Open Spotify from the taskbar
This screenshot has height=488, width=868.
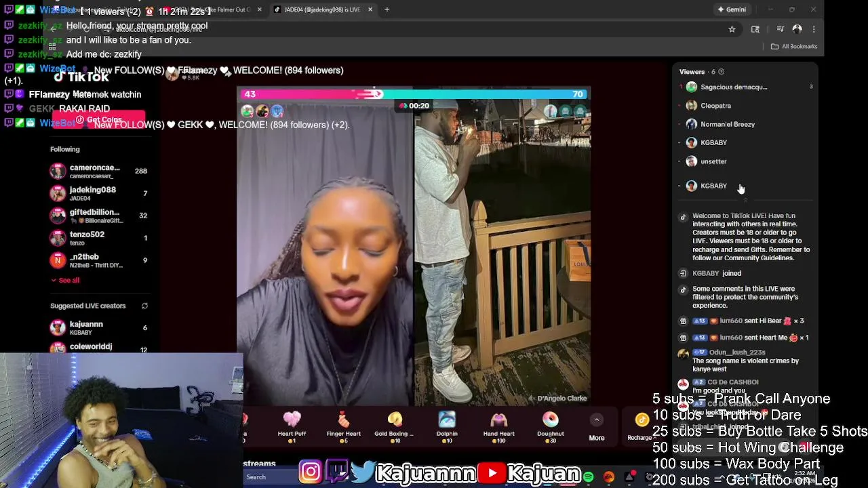coord(589,477)
